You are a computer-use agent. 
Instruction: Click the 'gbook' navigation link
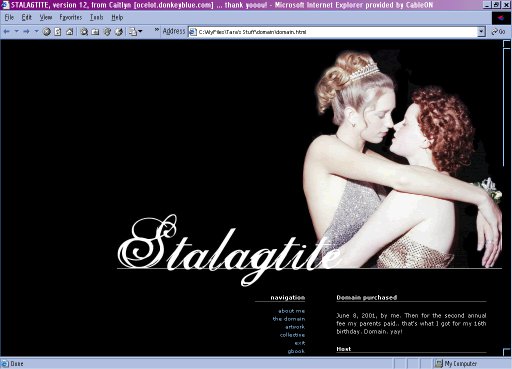coord(296,351)
